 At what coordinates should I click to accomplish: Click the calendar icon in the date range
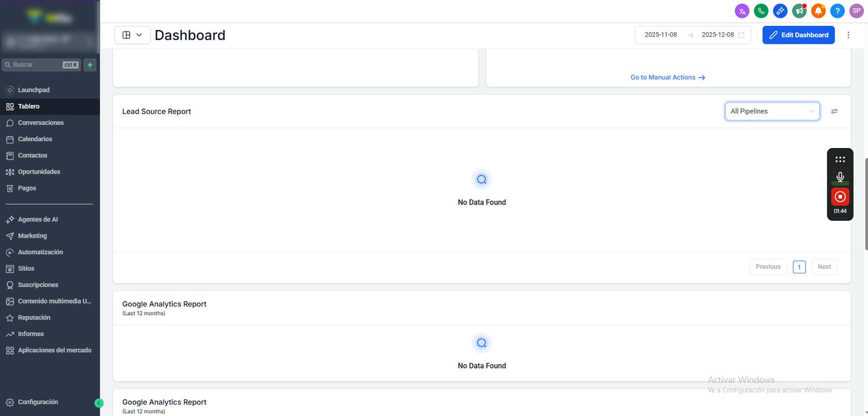point(741,35)
